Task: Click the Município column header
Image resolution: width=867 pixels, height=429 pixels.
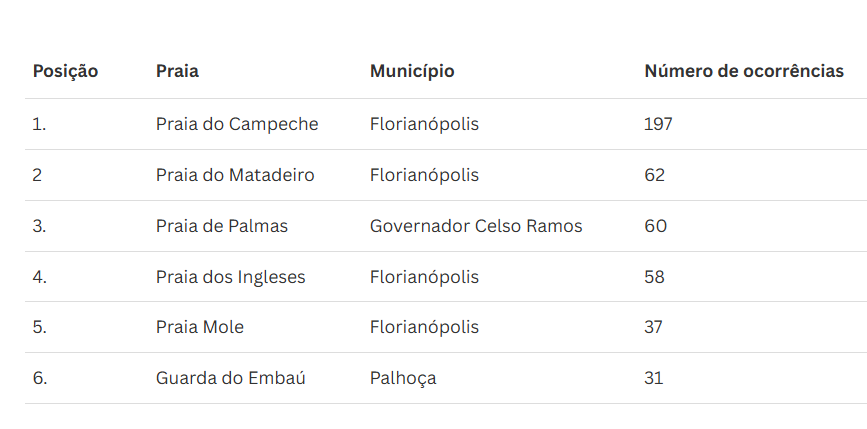Action: [x=412, y=72]
